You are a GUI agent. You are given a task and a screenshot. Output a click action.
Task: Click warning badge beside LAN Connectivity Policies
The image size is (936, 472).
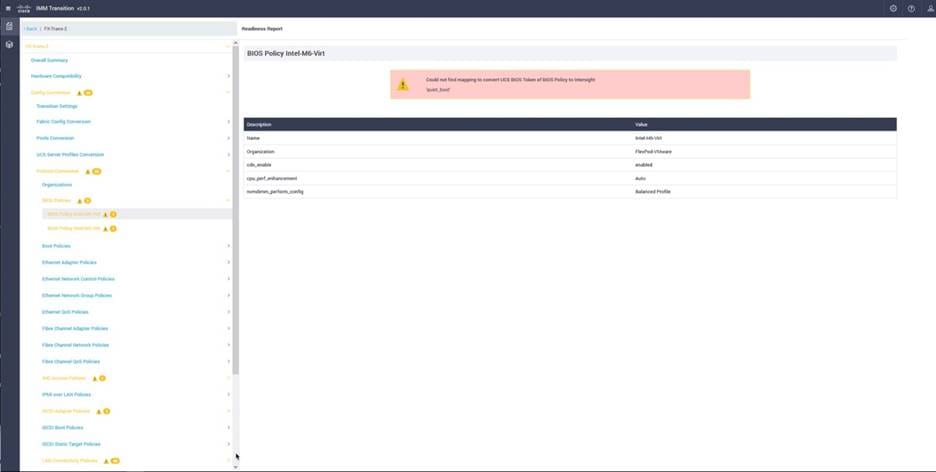click(115, 461)
